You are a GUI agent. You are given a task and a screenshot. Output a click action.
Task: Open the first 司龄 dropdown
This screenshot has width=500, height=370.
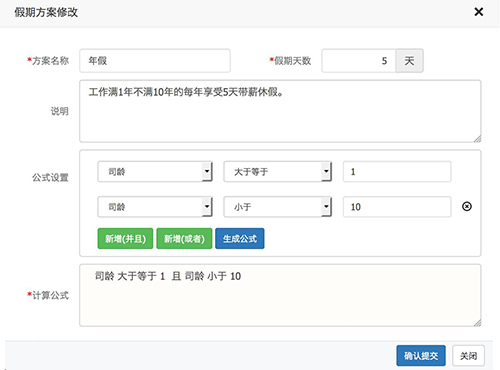pos(155,172)
